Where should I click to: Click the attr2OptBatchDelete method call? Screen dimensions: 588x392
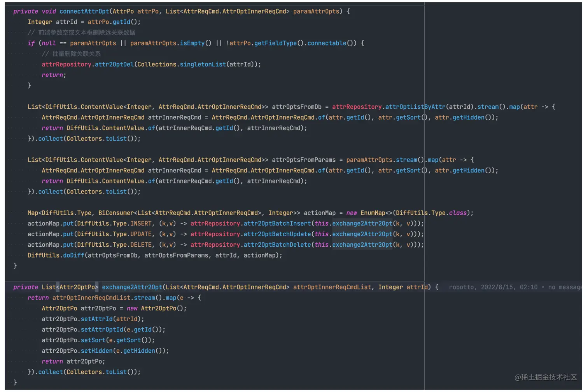277,245
